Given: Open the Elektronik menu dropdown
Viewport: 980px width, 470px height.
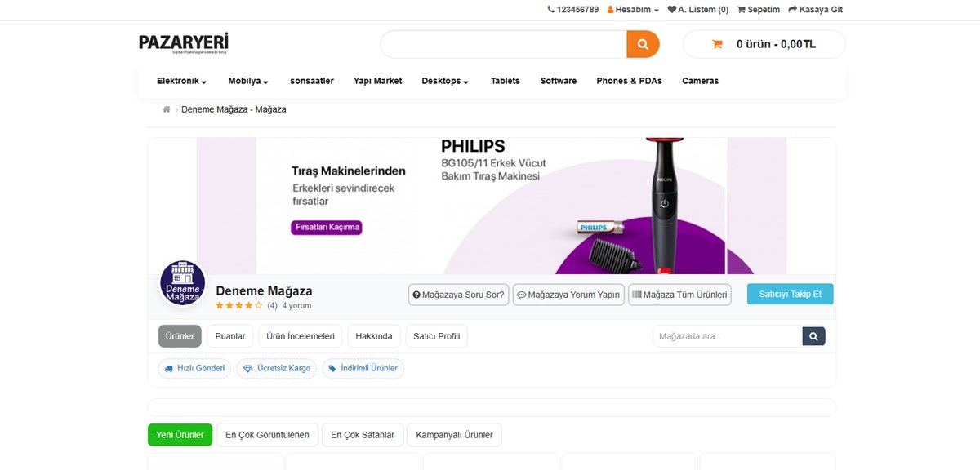Looking at the screenshot, I should click(181, 81).
